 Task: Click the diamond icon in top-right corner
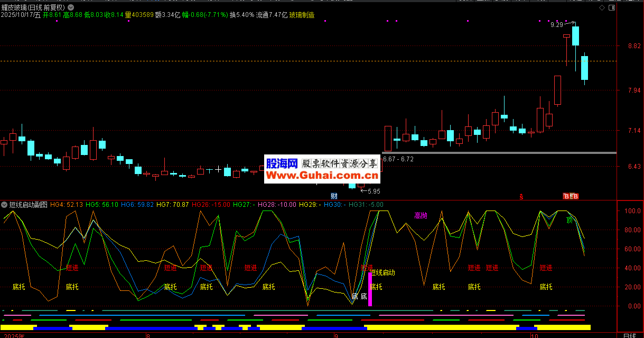pyautogui.click(x=601, y=8)
